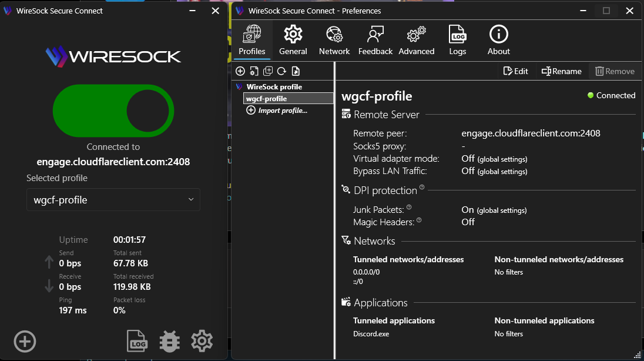644x361 pixels.
Task: Click the Remote Server section icon
Action: (x=346, y=114)
